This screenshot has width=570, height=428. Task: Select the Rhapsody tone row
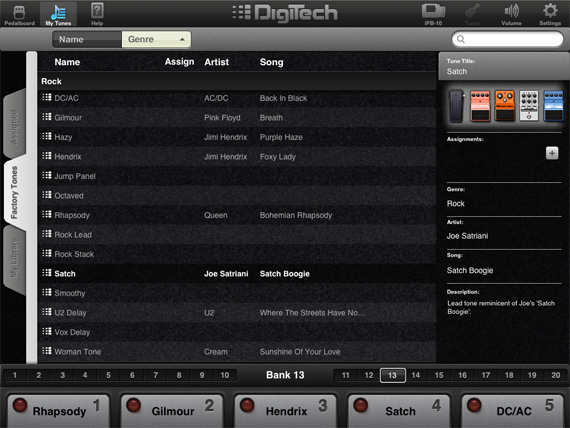point(237,215)
